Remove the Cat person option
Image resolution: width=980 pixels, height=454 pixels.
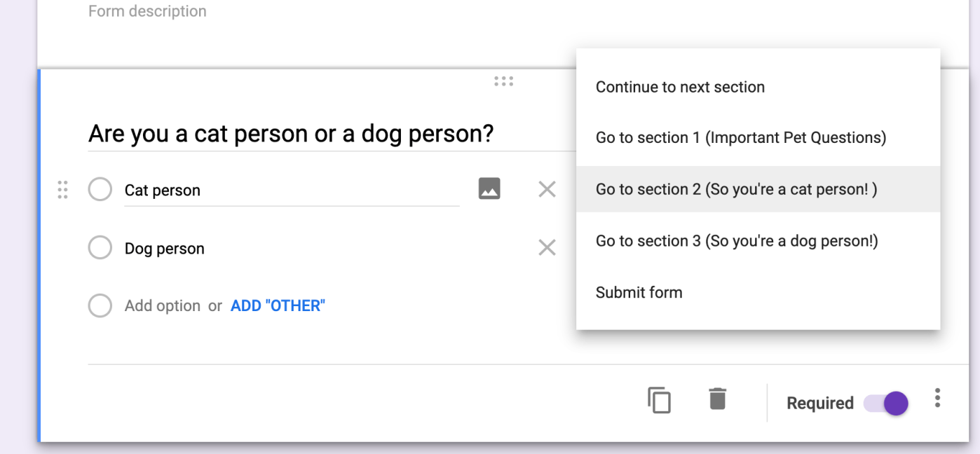pyautogui.click(x=547, y=189)
